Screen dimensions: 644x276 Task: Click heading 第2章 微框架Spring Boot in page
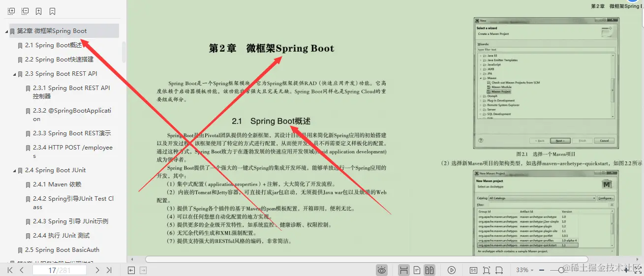tap(272, 48)
